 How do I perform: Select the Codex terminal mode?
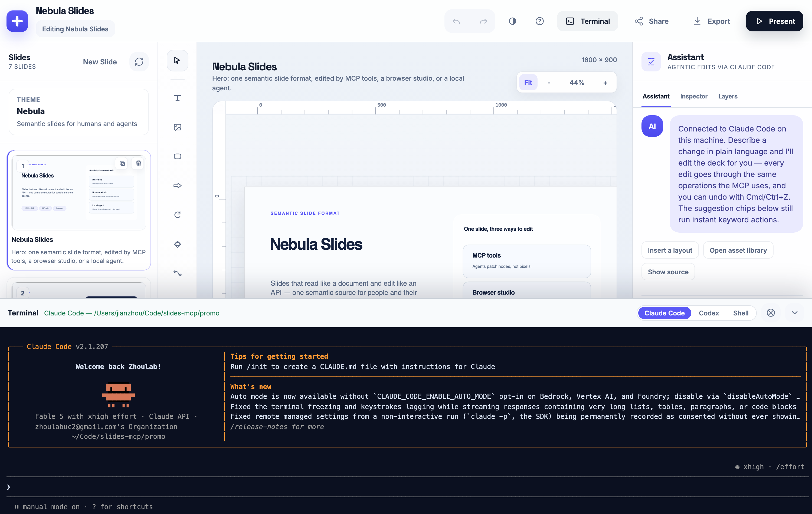(x=709, y=313)
